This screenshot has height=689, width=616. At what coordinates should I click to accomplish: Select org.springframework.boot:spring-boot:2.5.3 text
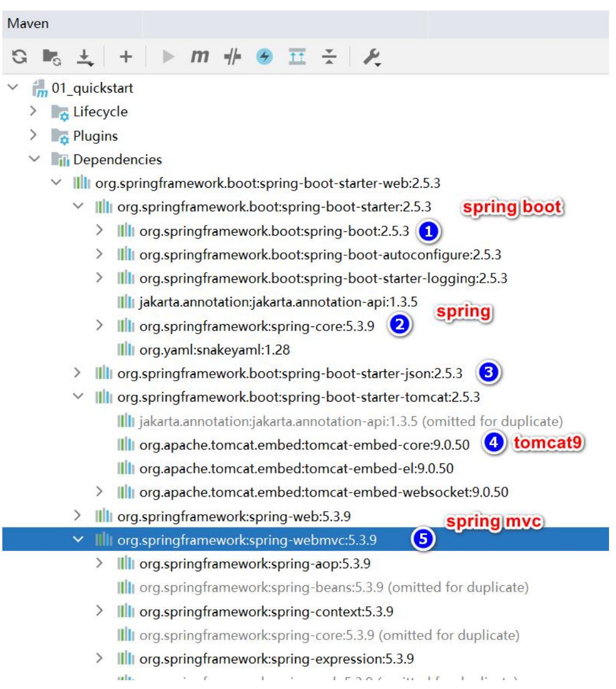pos(274,231)
